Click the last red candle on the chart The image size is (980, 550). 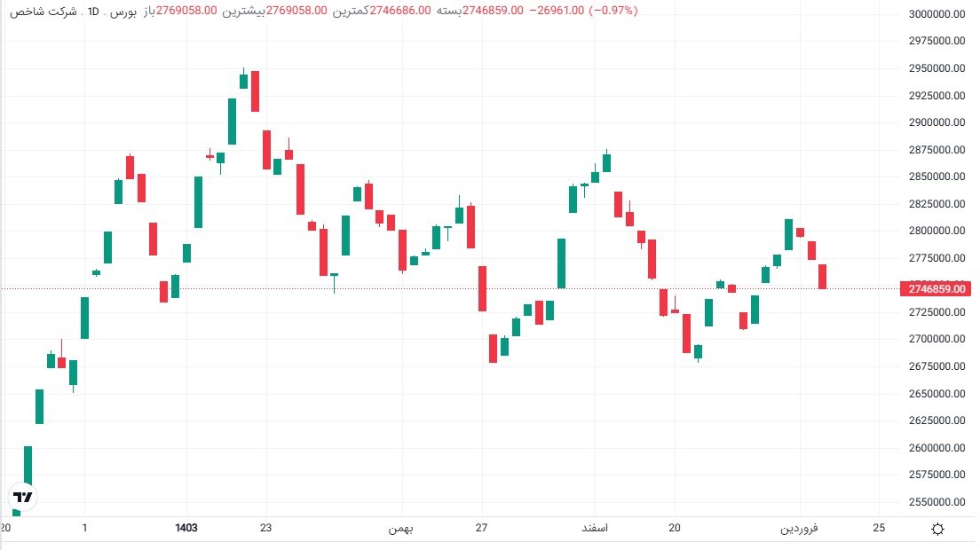pyautogui.click(x=823, y=276)
